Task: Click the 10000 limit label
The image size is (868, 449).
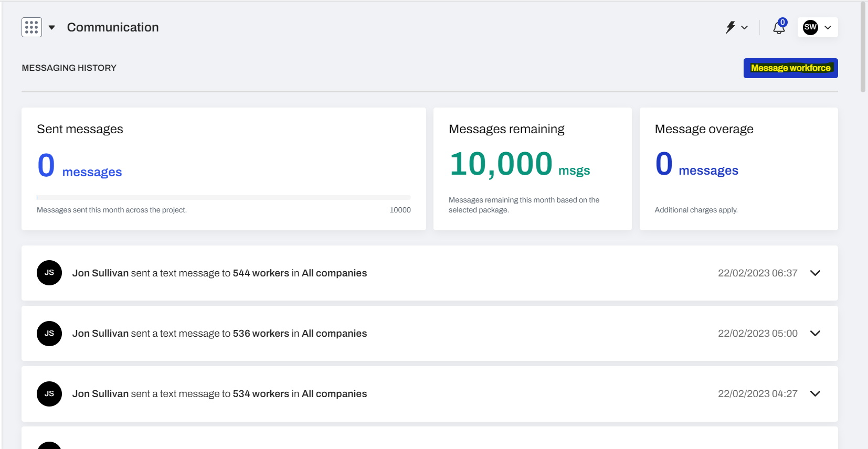Action: [x=400, y=210]
